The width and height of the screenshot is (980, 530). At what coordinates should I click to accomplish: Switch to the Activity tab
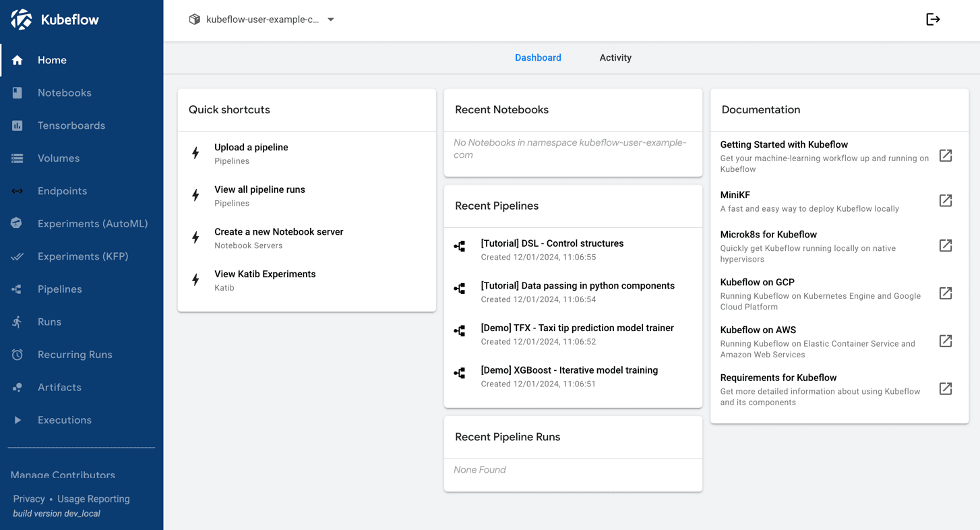click(x=615, y=58)
